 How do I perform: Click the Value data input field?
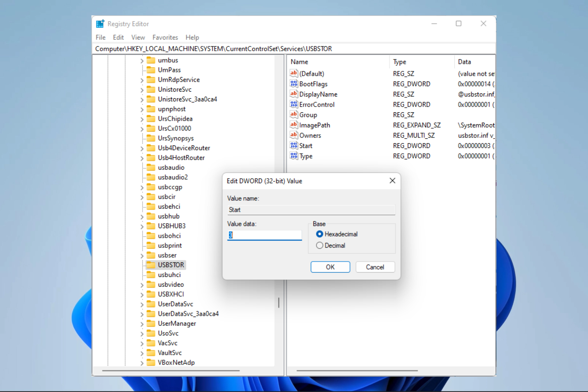coord(265,235)
